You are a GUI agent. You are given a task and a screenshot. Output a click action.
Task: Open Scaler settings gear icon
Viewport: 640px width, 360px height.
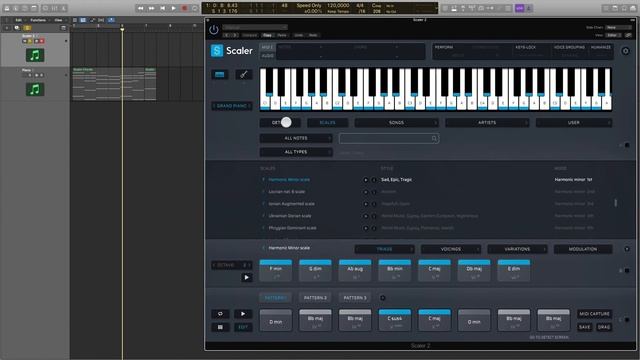coord(625,51)
